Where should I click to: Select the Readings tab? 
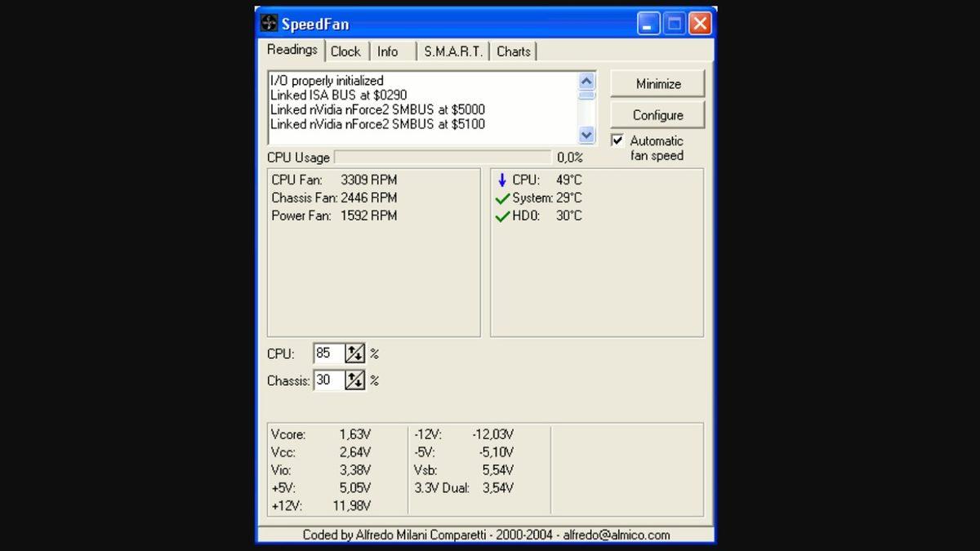292,50
